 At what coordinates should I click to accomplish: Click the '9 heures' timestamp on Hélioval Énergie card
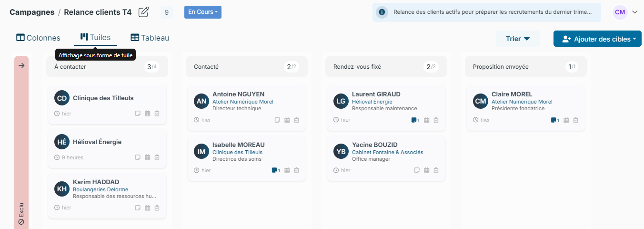click(x=72, y=157)
